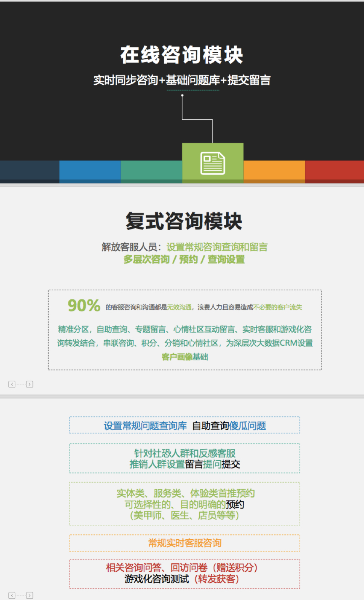This screenshot has height=600, width=364.
Task: Select the dark navy color tab
Action: click(x=29, y=172)
